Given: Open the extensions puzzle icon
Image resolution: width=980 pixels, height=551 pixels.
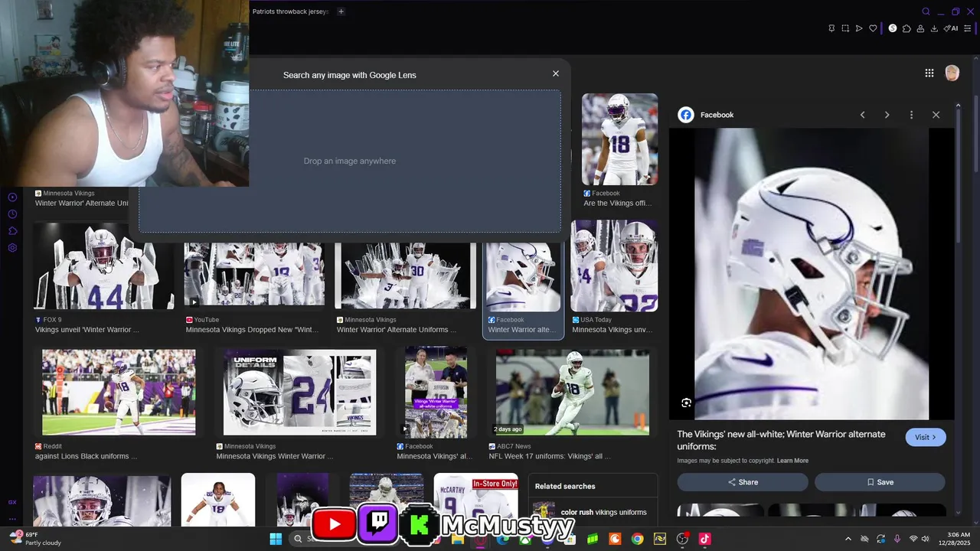Looking at the screenshot, I should coord(906,28).
